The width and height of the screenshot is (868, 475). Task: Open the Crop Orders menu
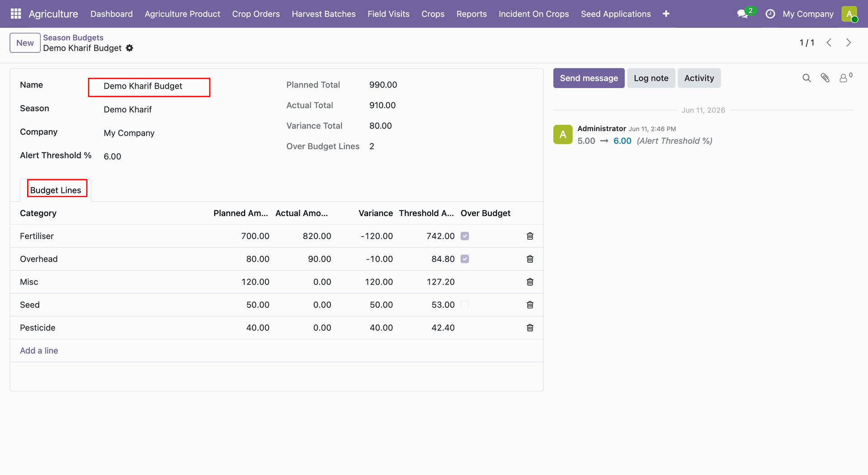(x=256, y=14)
